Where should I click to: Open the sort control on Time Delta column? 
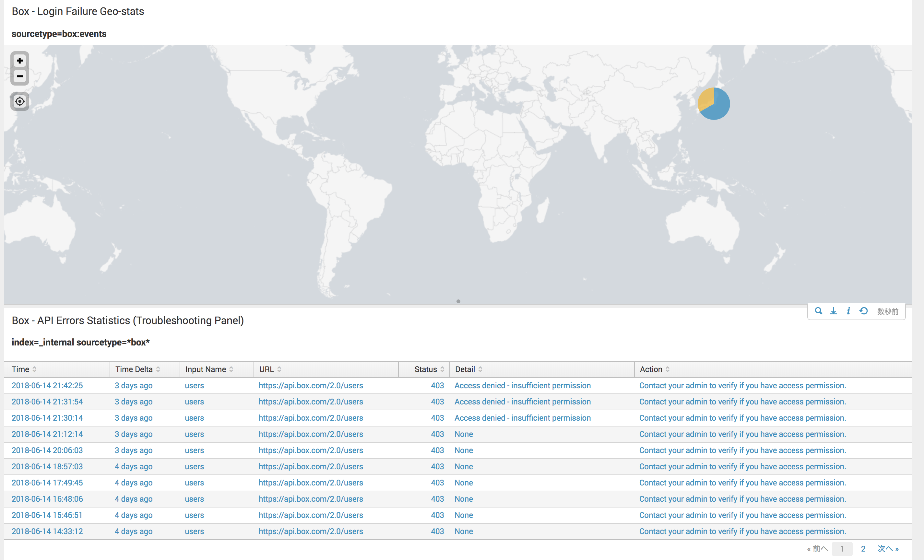[x=159, y=369]
